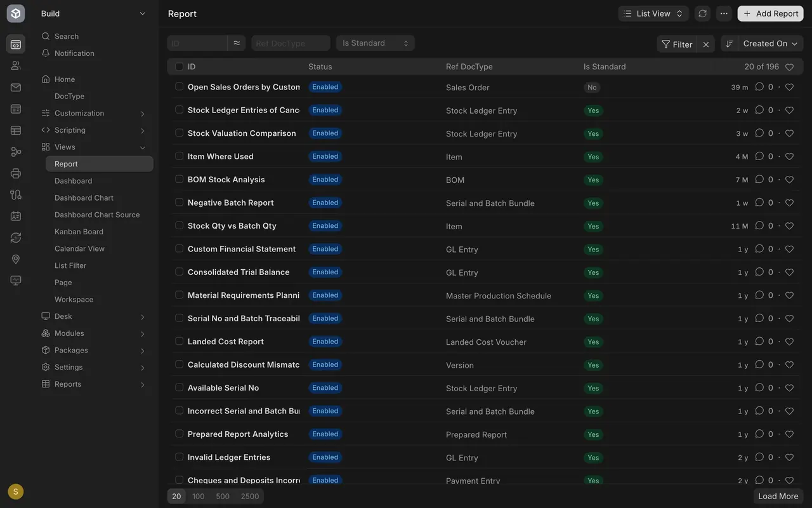Click the map pin icon in the left rail
This screenshot has height=508, width=812.
point(16,259)
